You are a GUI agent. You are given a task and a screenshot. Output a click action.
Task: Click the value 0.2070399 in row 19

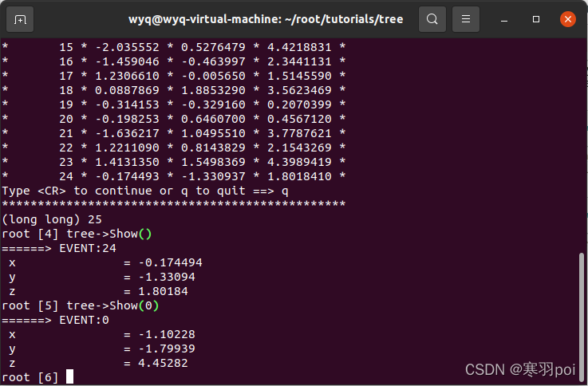click(299, 104)
